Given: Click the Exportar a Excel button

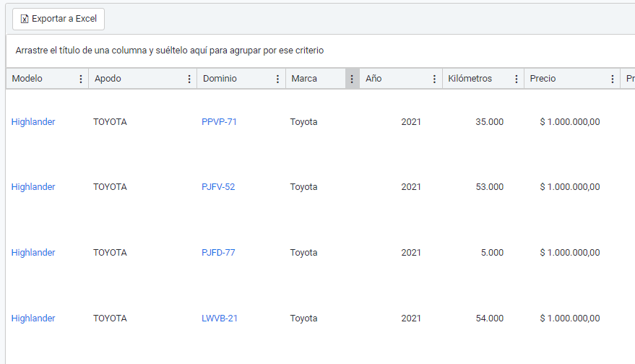Looking at the screenshot, I should (59, 19).
